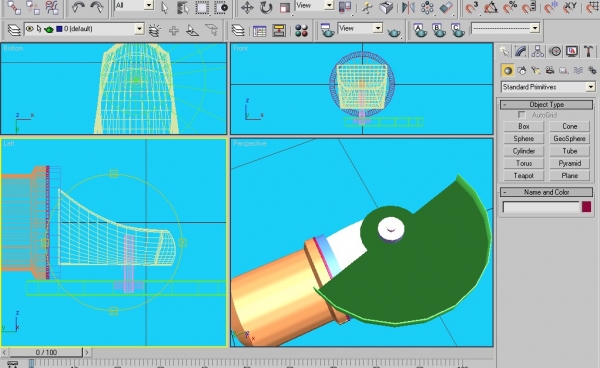Select the Link tool in the toolbar
Screen dimensions: 600x368
14,7
